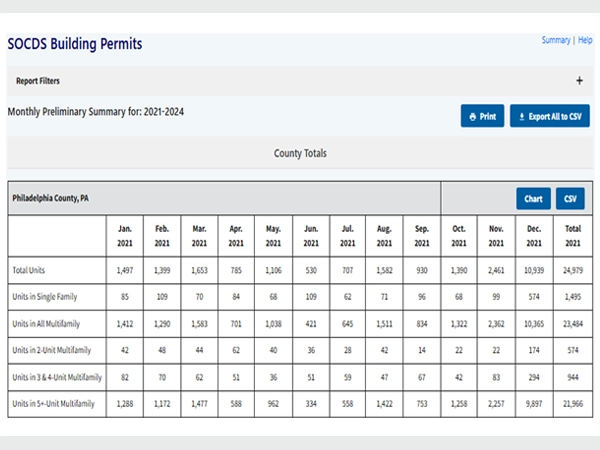Click the Dec. 2021 column header
The width and height of the screenshot is (600, 450).
[x=534, y=236]
